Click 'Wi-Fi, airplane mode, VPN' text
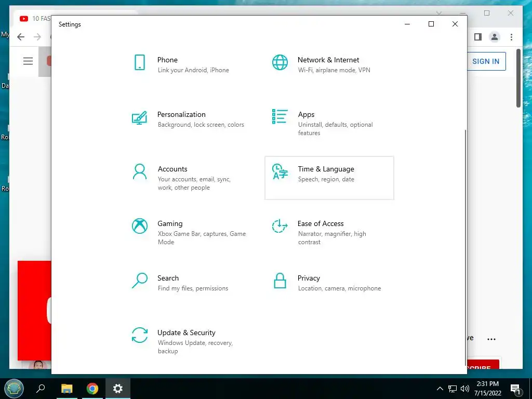 coord(334,70)
